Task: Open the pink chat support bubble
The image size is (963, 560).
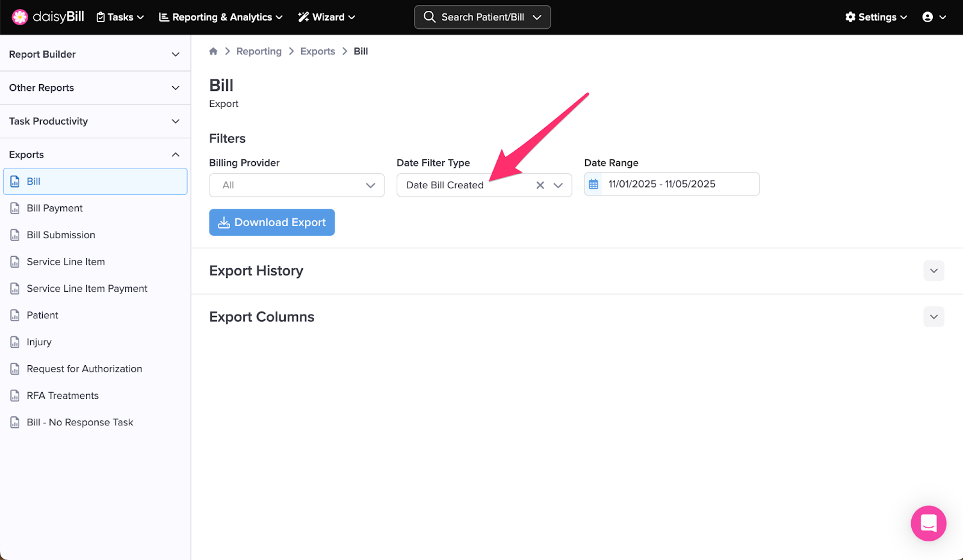Action: pyautogui.click(x=928, y=523)
